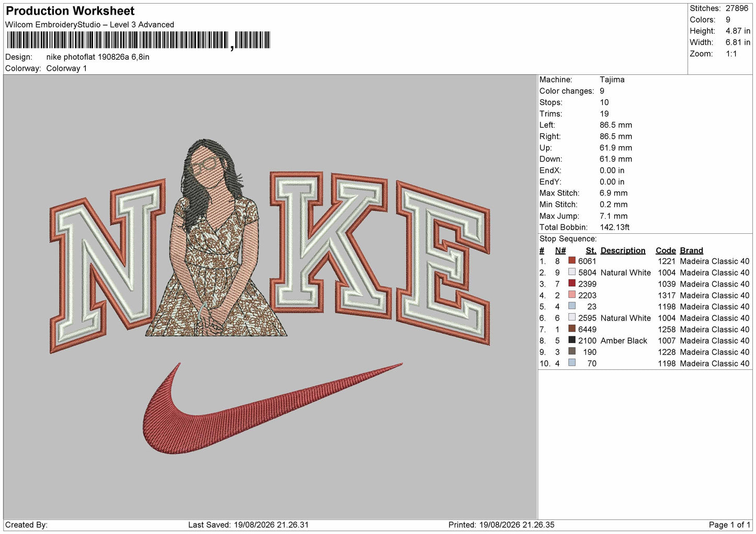Click the barcode below the title
This screenshot has width=756, height=534.
coord(139,40)
